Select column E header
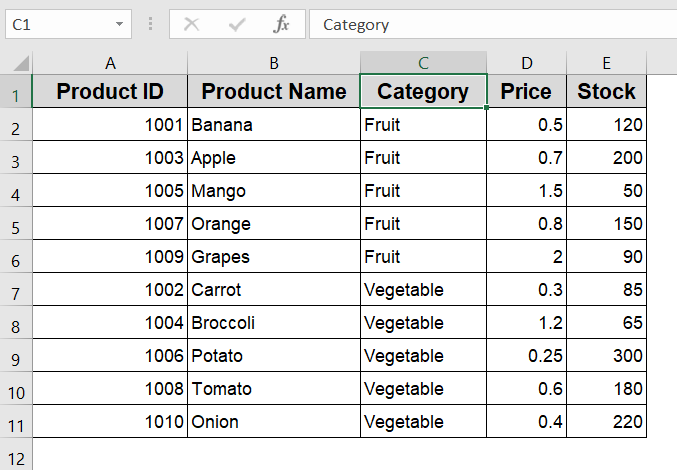Viewport: 677px width, 470px height. click(x=606, y=63)
